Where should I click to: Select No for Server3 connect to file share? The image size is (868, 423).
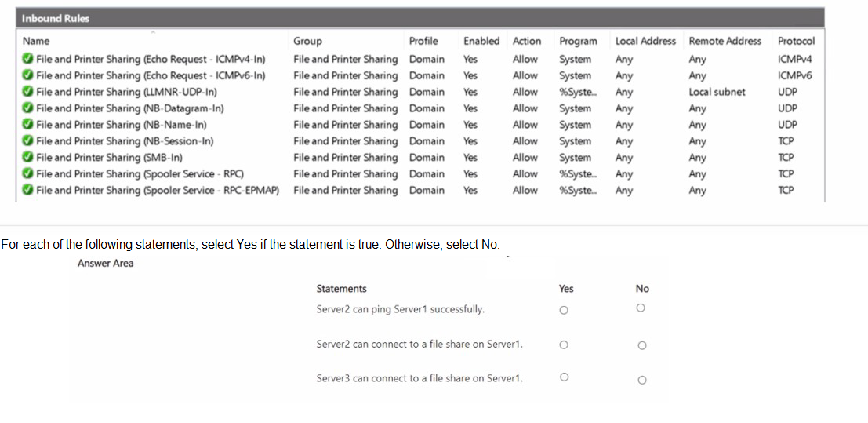pyautogui.click(x=641, y=381)
